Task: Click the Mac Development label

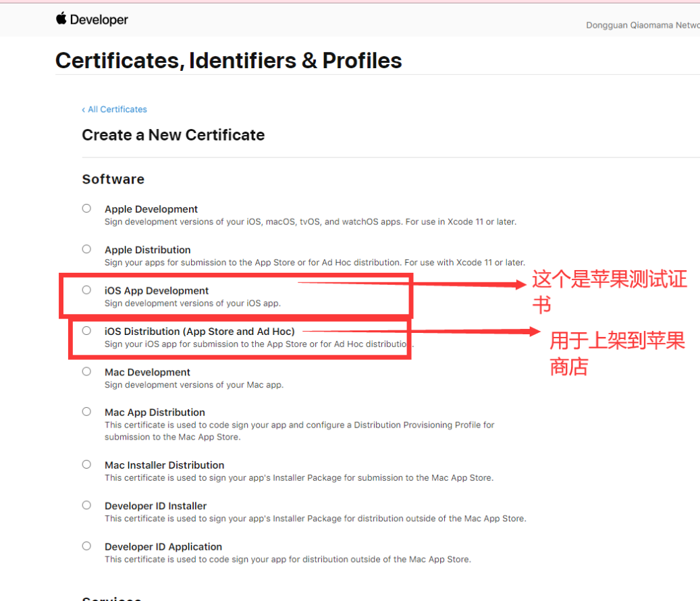Action: coord(147,372)
